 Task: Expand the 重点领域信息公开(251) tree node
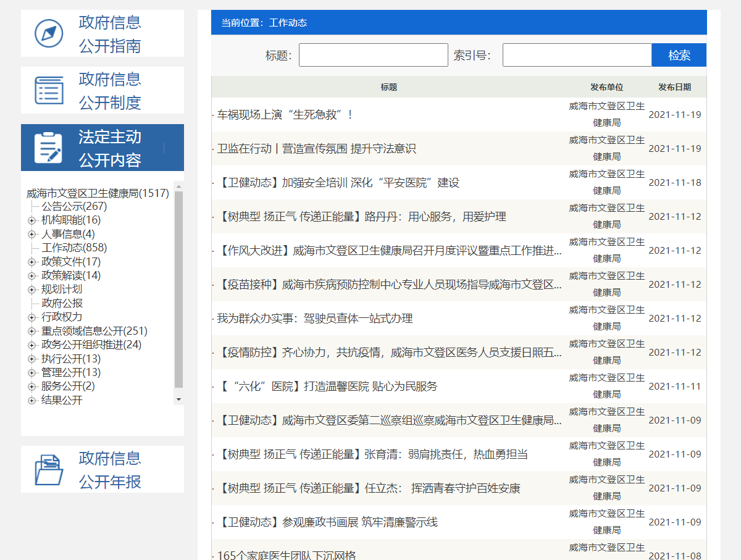32,332
